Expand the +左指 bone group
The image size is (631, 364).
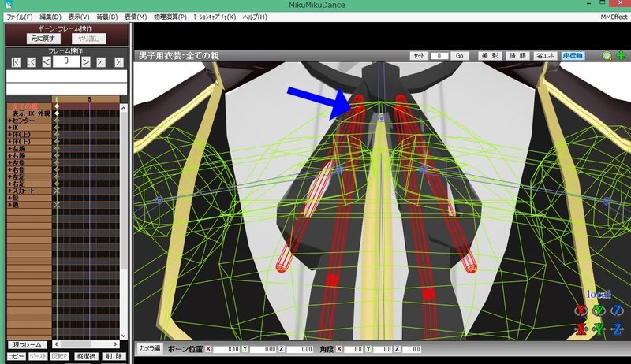16,163
